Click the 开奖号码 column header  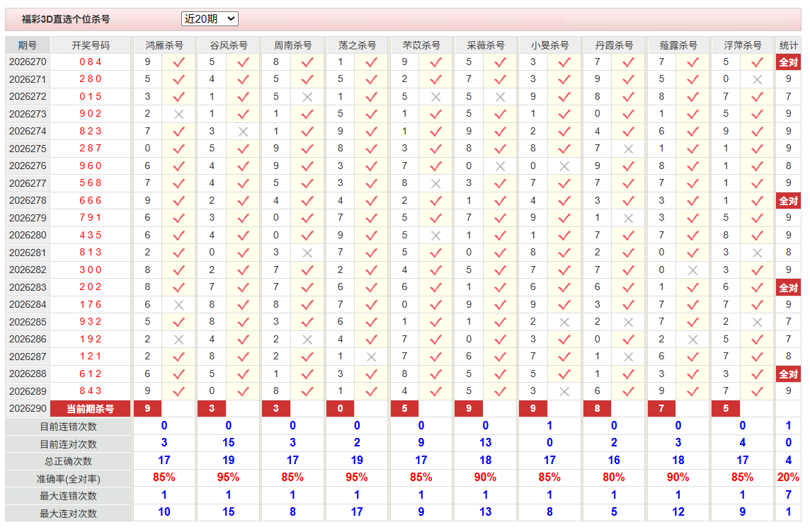pos(91,45)
